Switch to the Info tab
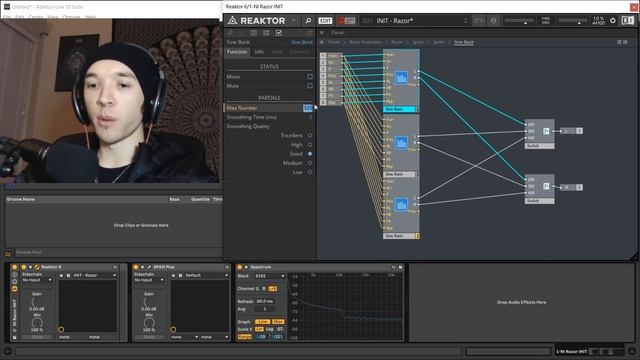Viewport: 640px width, 360px height. [x=259, y=52]
